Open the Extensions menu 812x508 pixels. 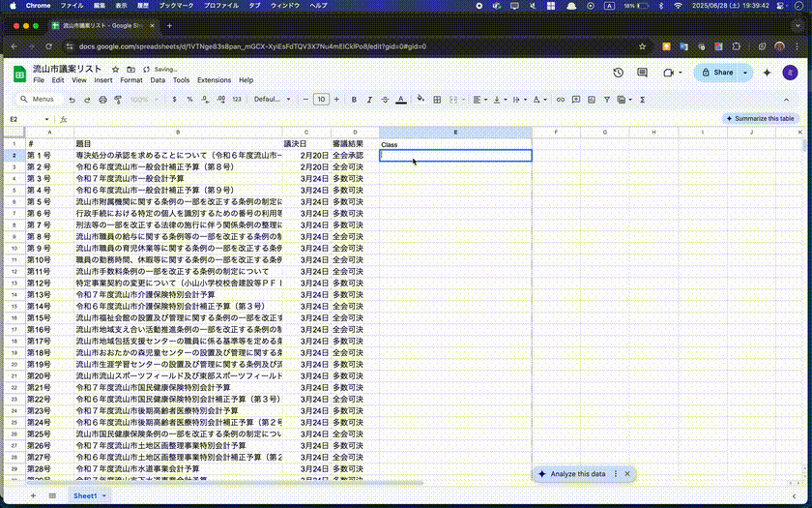[x=214, y=80]
